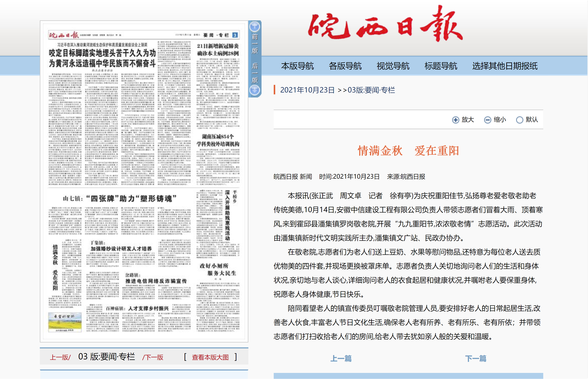Open 查看本版大图 link
588x379 pixels.
(210, 357)
